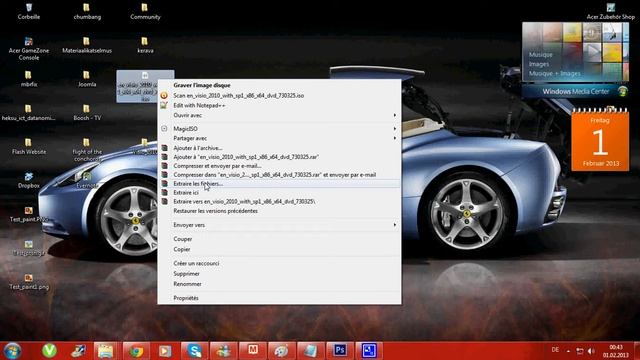Choose Couper in context menu

click(279, 239)
